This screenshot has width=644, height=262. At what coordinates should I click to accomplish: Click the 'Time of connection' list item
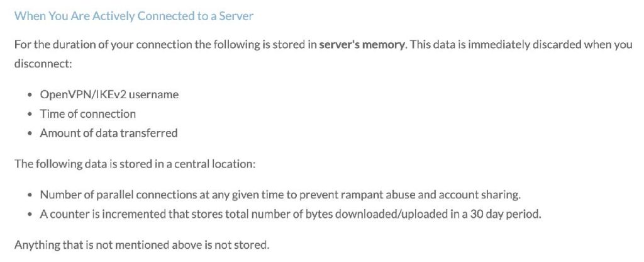(88, 114)
